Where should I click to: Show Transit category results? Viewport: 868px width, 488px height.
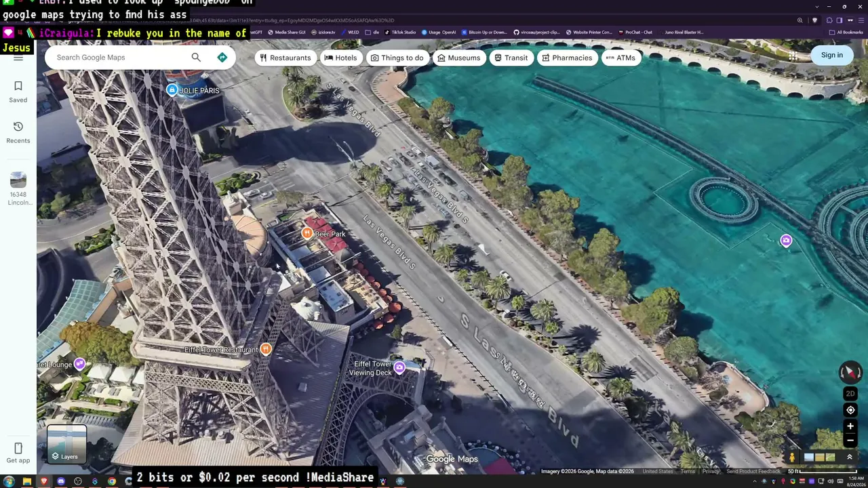[511, 58]
